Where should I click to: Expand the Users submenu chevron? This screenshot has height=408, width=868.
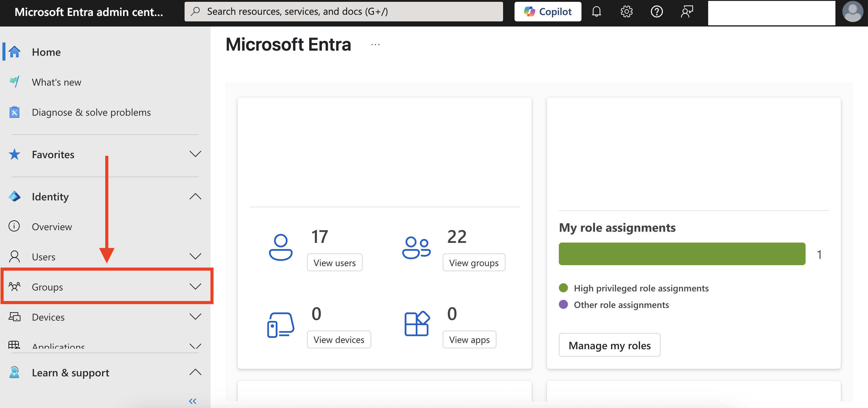pyautogui.click(x=195, y=256)
